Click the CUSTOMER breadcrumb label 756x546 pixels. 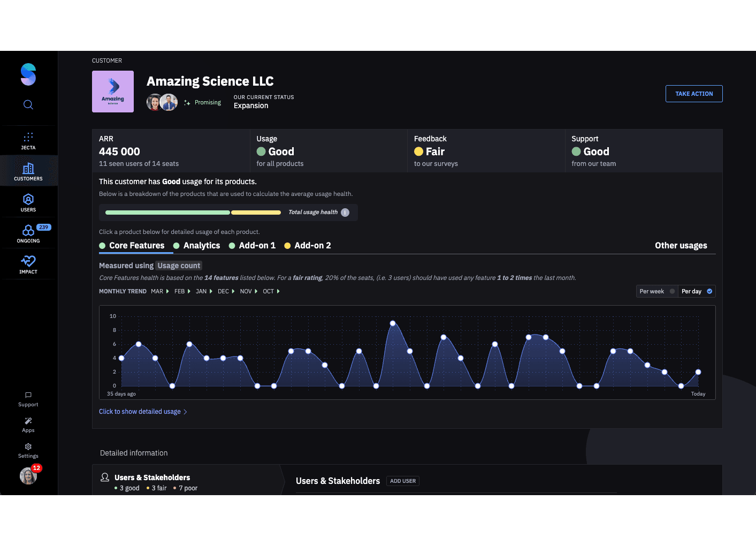(x=107, y=60)
